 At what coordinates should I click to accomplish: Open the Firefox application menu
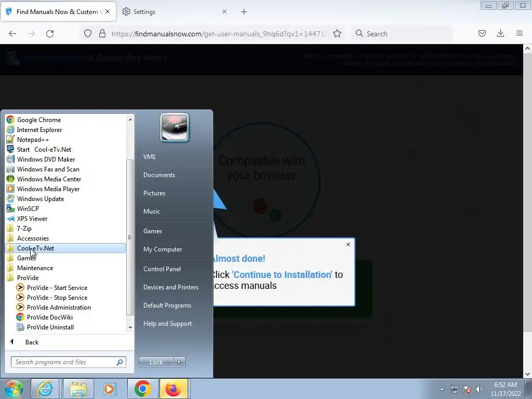point(520,34)
